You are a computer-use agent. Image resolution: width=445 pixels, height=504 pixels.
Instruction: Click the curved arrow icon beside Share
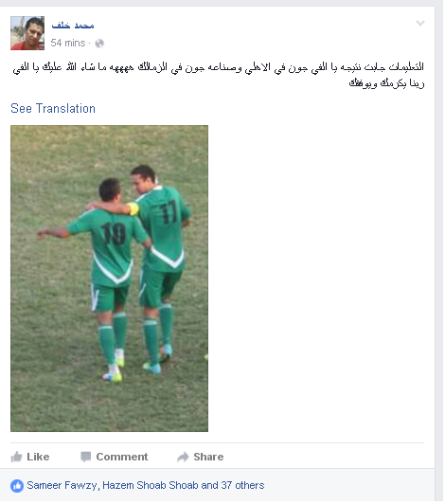(183, 457)
